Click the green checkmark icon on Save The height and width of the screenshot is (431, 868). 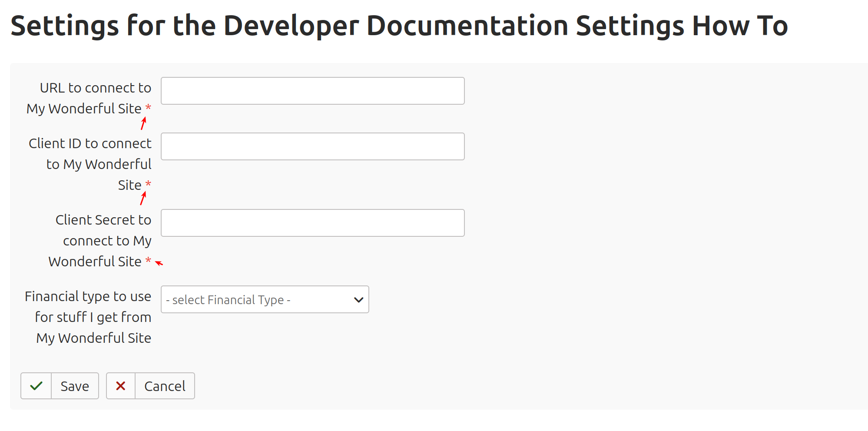36,386
